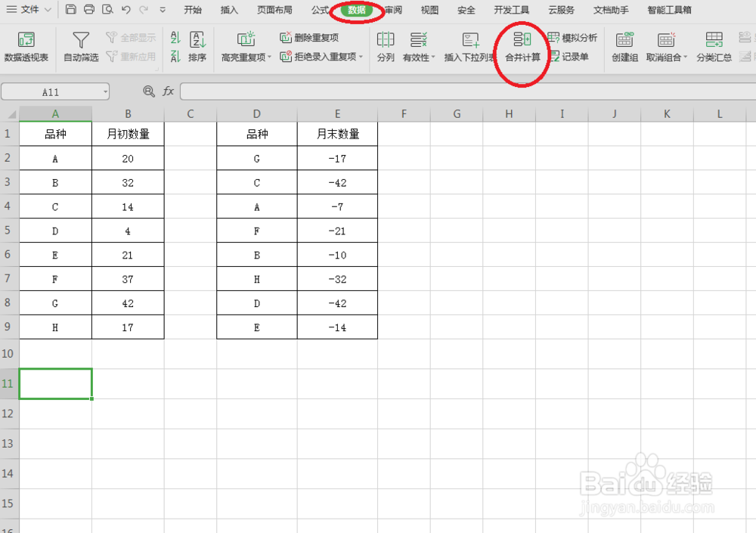Viewport: 756px width, 533px height.
Task: Select cell containing value 37
Action: click(128, 279)
